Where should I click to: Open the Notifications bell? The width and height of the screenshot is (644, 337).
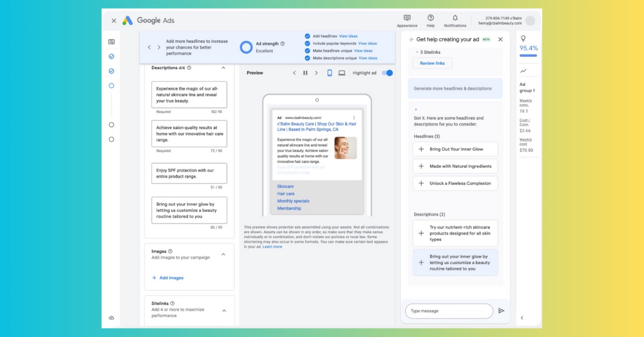[455, 18]
